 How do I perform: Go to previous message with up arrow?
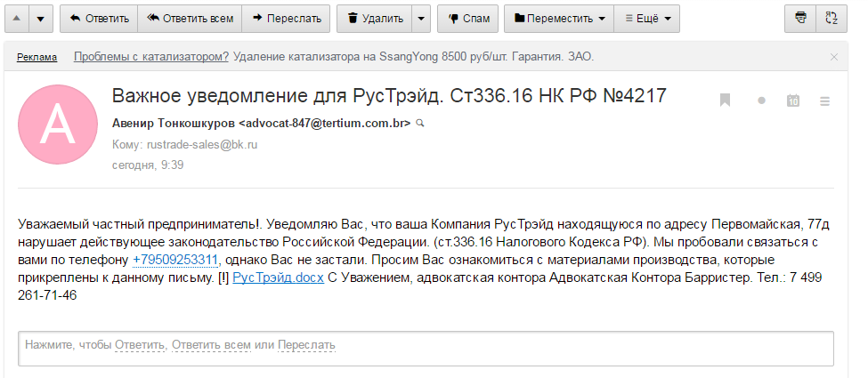(x=17, y=19)
